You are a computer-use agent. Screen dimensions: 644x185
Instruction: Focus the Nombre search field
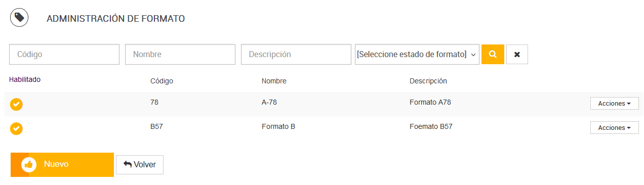coord(180,54)
